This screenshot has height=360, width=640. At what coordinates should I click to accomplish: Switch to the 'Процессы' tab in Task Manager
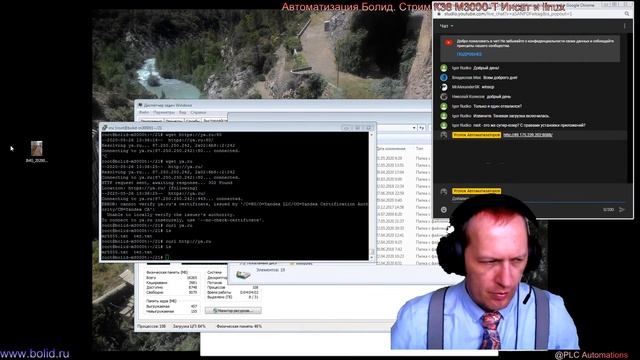click(174, 121)
